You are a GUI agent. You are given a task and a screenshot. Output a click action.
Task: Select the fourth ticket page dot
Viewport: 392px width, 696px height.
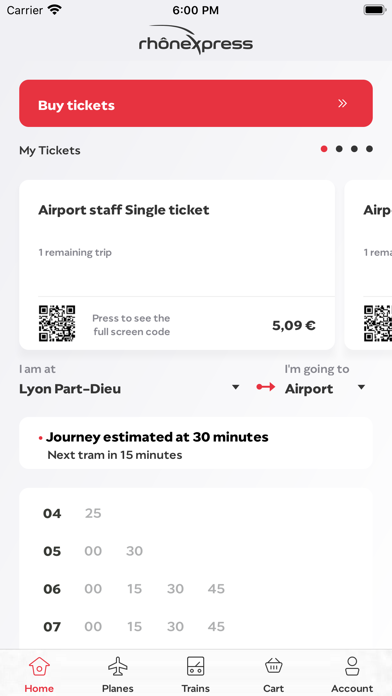coord(369,149)
